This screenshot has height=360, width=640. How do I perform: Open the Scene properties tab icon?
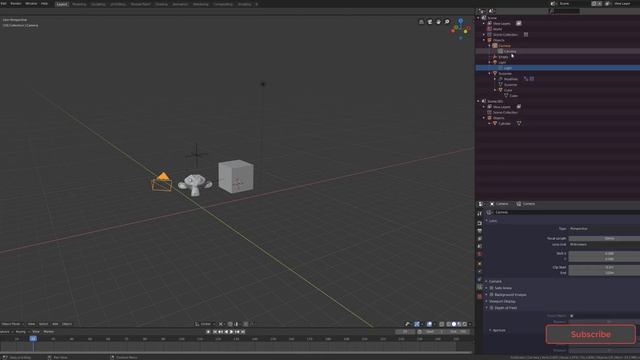point(480,247)
